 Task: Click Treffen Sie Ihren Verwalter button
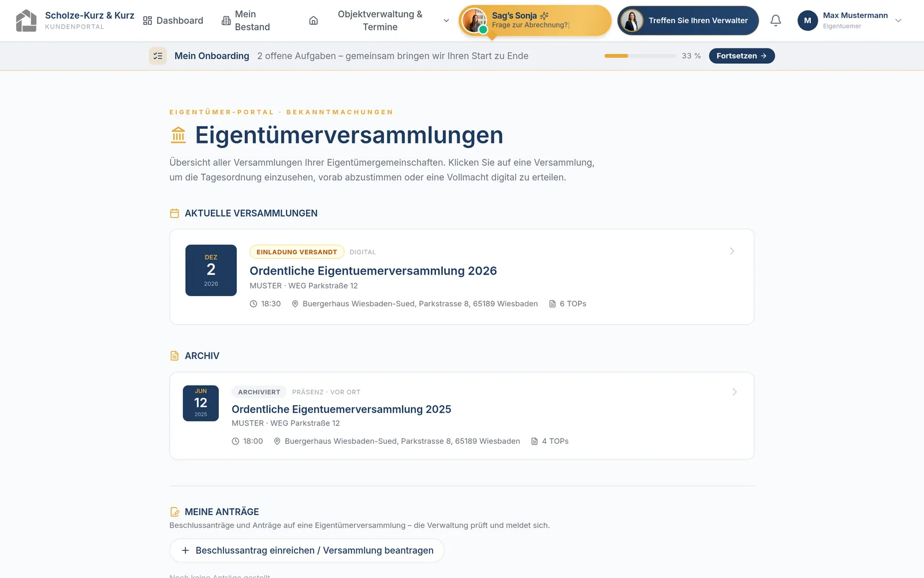click(x=688, y=20)
